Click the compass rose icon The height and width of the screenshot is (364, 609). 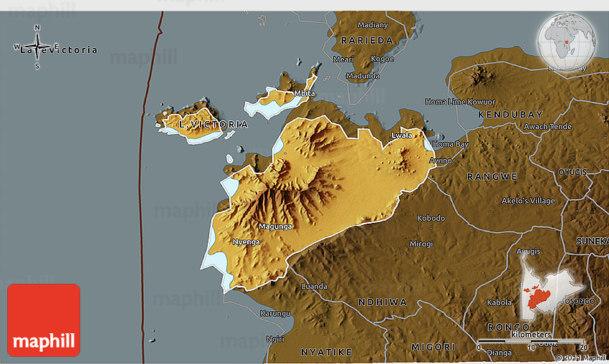[x=37, y=48]
